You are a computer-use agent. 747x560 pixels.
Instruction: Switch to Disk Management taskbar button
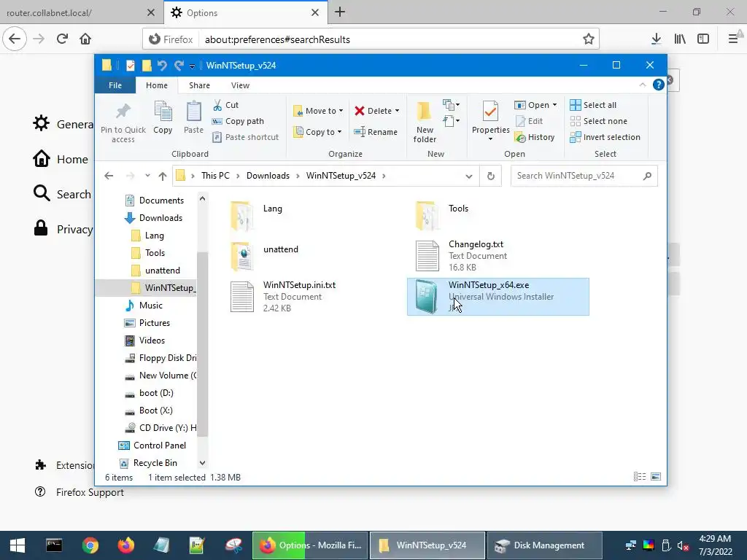[545, 545]
